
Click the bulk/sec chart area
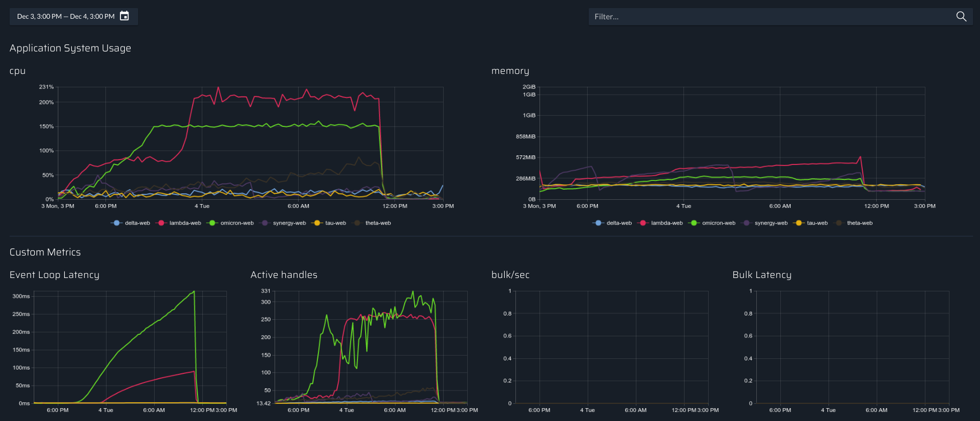[612, 347]
